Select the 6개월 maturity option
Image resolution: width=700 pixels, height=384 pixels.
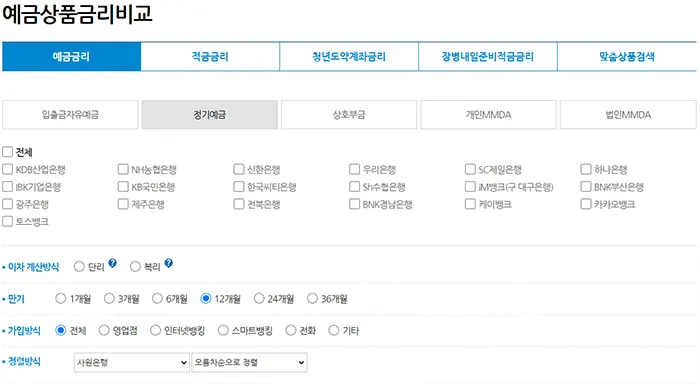tap(157, 298)
